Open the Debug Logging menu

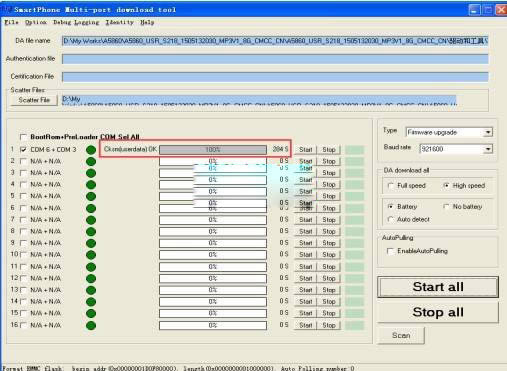(x=76, y=22)
